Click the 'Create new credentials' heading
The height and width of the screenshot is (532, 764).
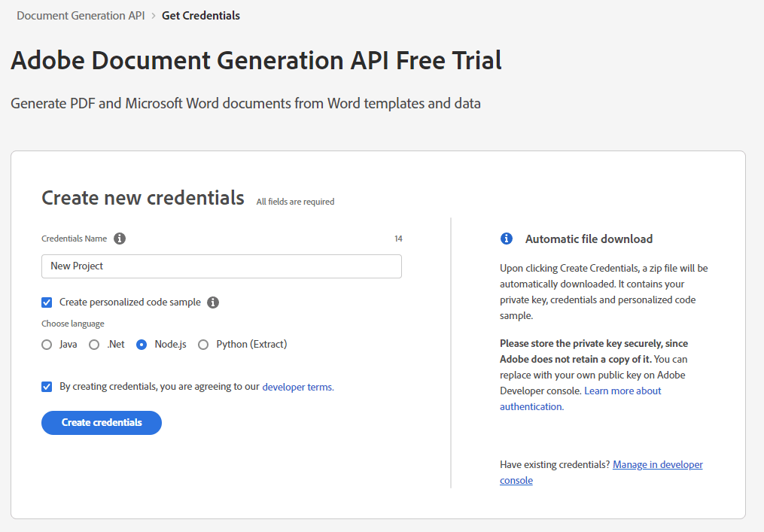pyautogui.click(x=143, y=198)
